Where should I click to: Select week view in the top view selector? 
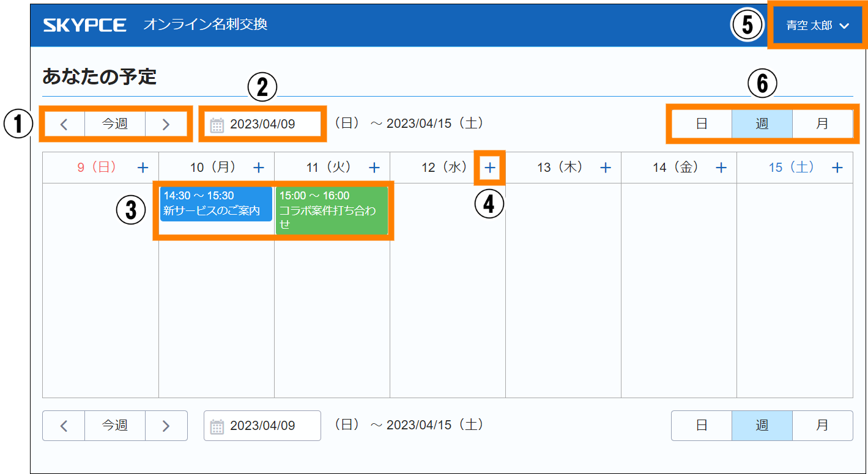762,124
